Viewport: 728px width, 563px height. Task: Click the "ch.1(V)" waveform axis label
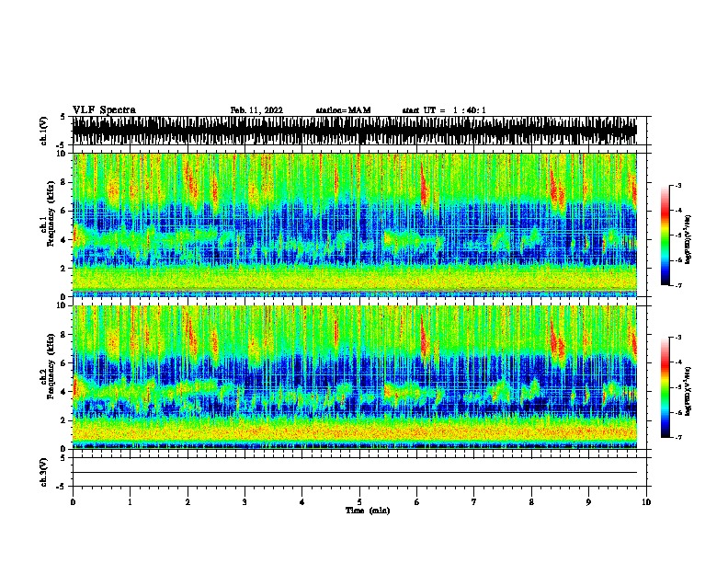pyautogui.click(x=44, y=131)
